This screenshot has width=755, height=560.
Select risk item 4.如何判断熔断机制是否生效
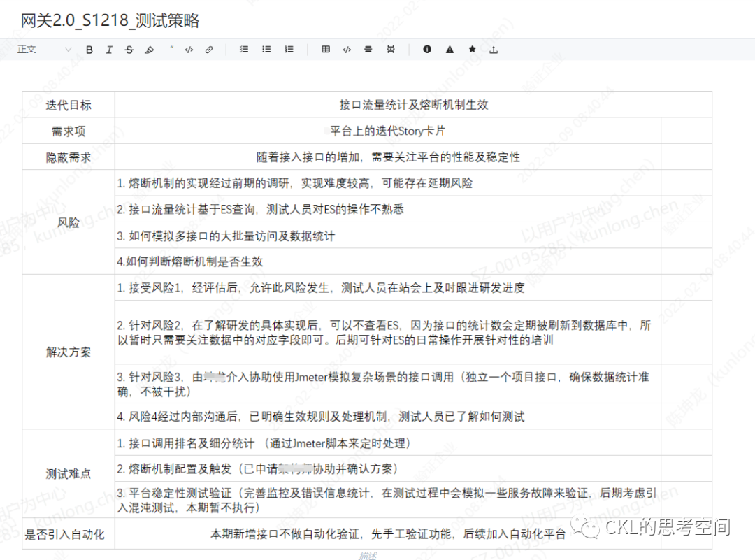tap(387, 261)
